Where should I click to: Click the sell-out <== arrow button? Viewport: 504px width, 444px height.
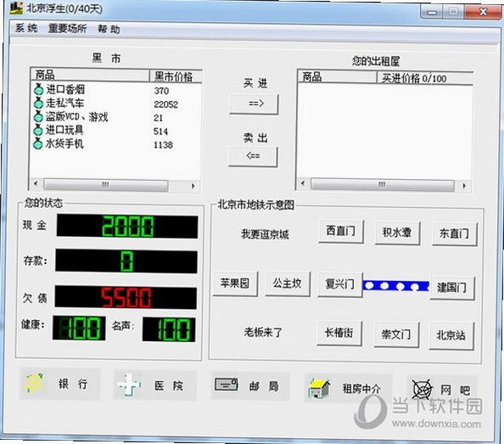coord(253,156)
